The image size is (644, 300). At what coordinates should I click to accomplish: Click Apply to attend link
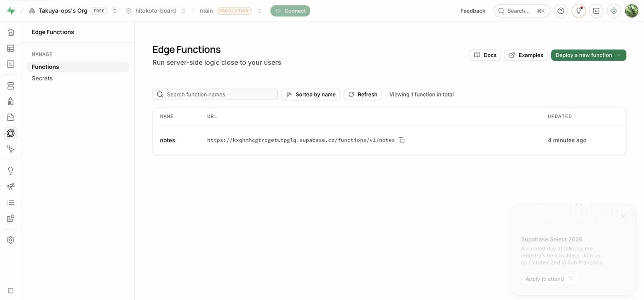click(549, 279)
